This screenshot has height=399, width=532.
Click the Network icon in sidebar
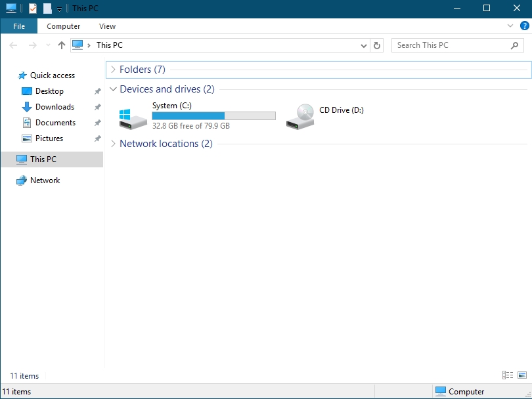click(22, 180)
